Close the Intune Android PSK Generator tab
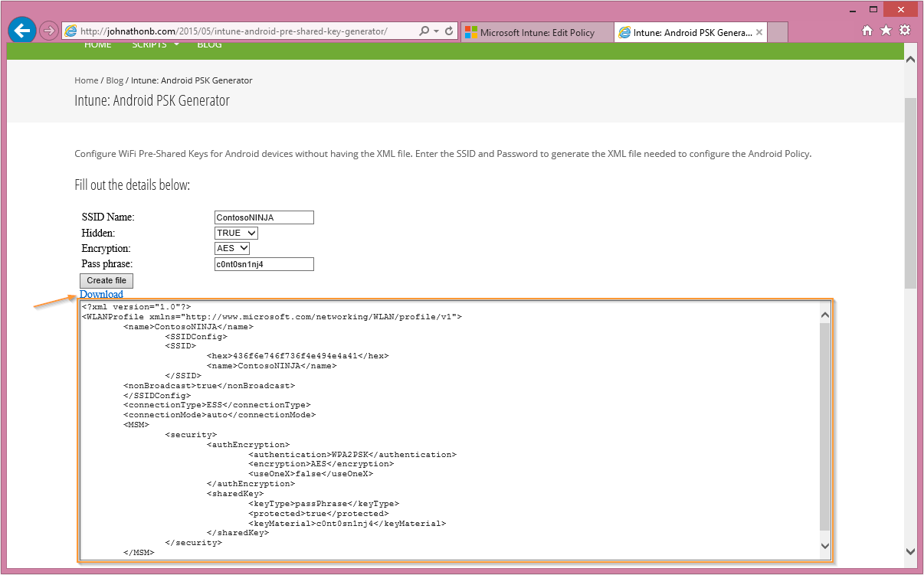Image resolution: width=924 pixels, height=575 pixels. [759, 32]
